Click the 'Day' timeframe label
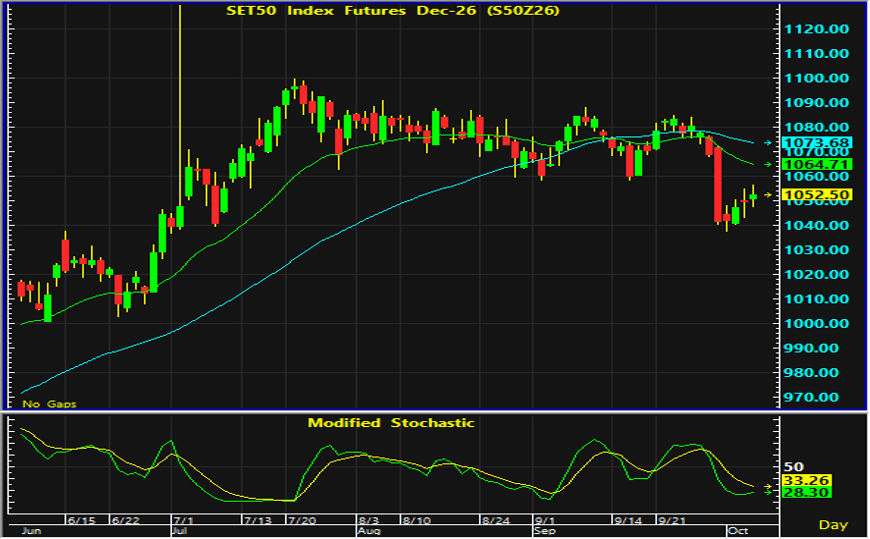This screenshot has width=870, height=539. [833, 525]
